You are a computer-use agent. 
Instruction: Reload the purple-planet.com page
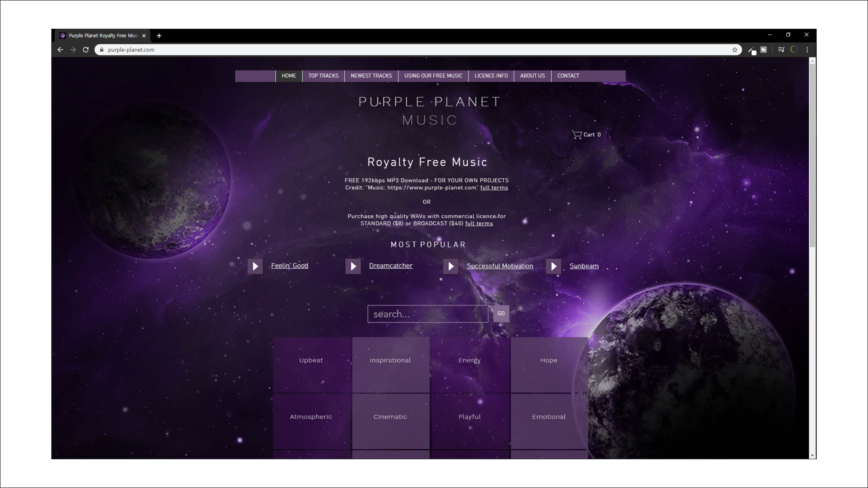[x=85, y=50]
